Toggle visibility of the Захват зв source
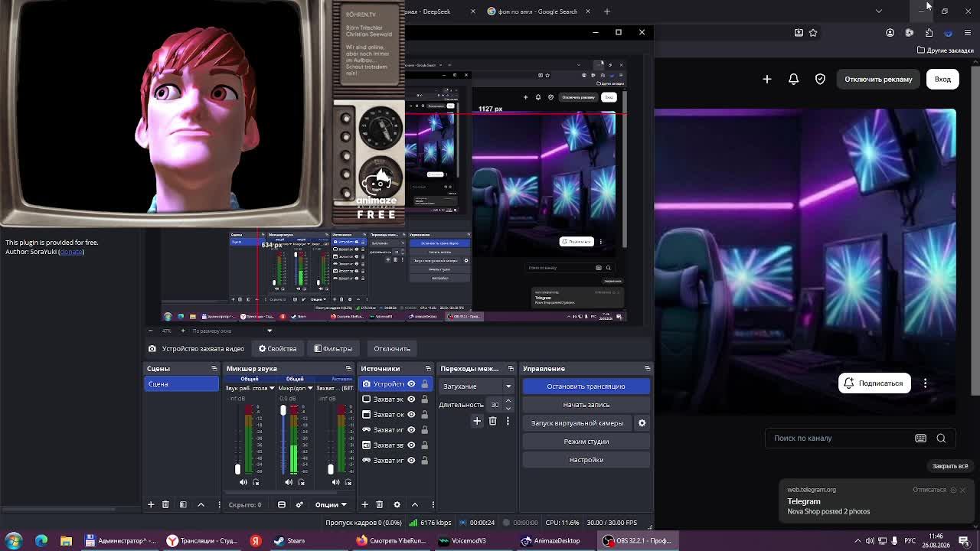The height and width of the screenshot is (551, 980). click(411, 445)
